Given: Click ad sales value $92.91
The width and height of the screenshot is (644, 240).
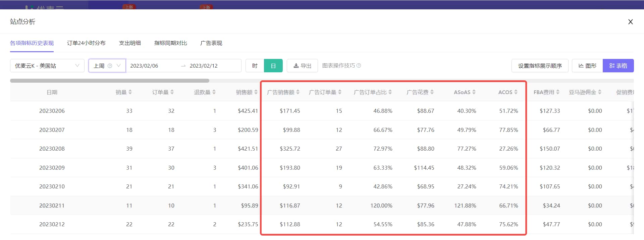Looking at the screenshot, I should click(291, 186).
